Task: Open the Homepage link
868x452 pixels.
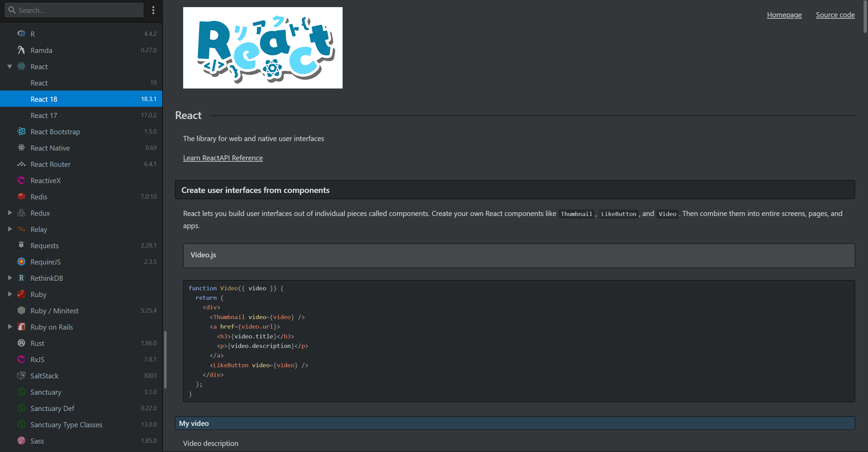Action: (x=784, y=15)
